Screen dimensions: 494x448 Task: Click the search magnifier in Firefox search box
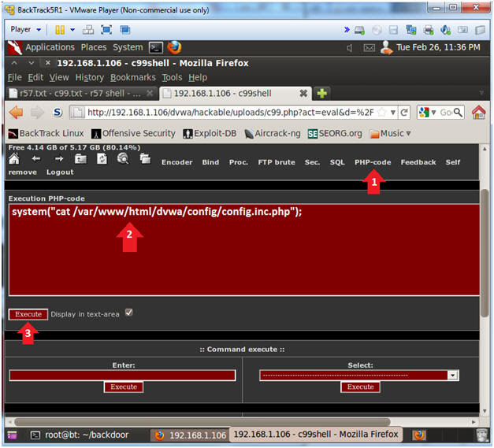pos(458,113)
